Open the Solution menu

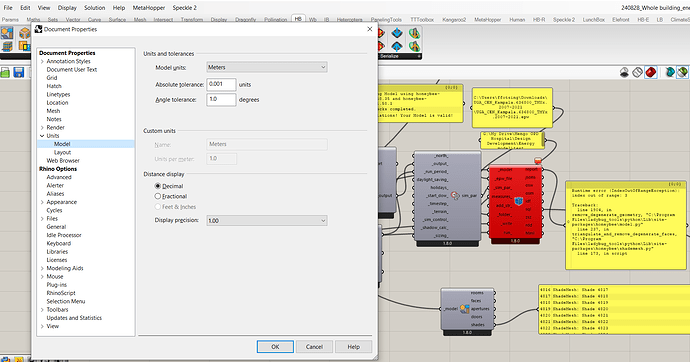click(95, 7)
